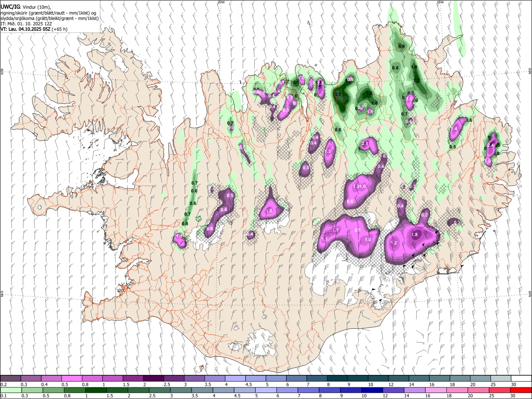Click the pale grey swatch between 25 and 30

(501, 378)
